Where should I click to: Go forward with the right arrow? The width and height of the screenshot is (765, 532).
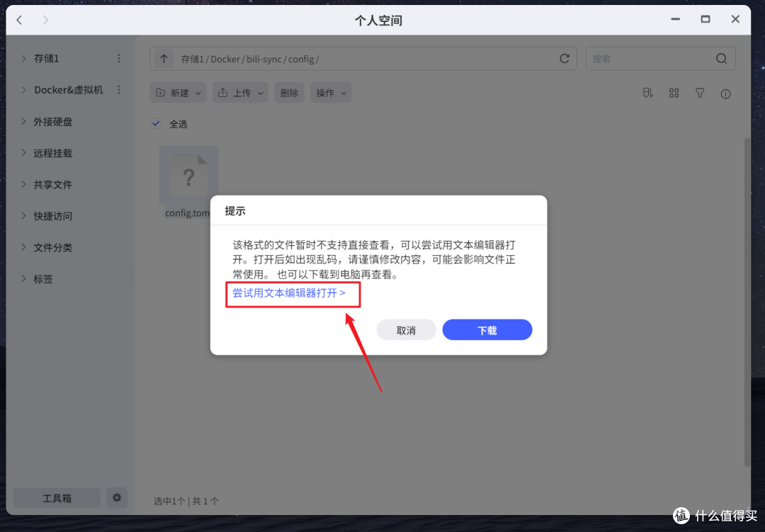coord(45,20)
